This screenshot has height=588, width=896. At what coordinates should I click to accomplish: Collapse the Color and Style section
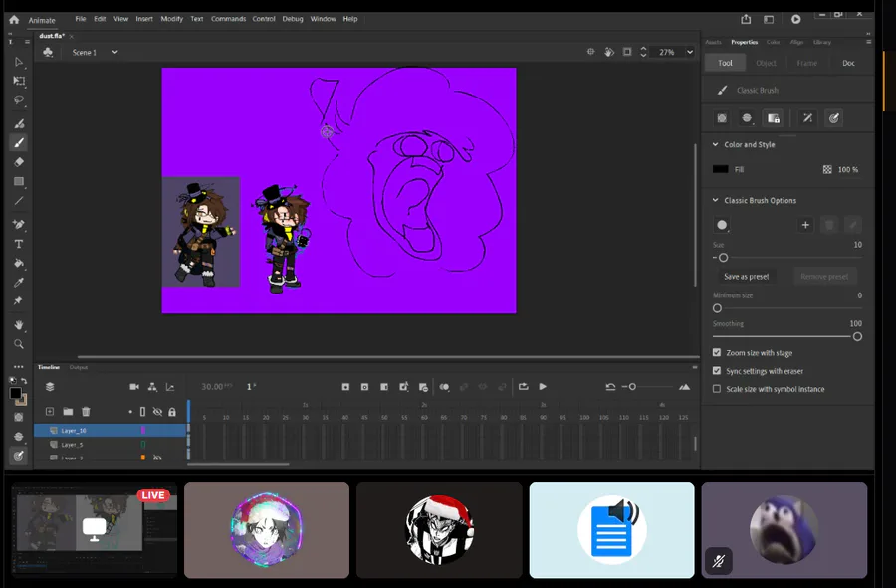[x=716, y=145]
